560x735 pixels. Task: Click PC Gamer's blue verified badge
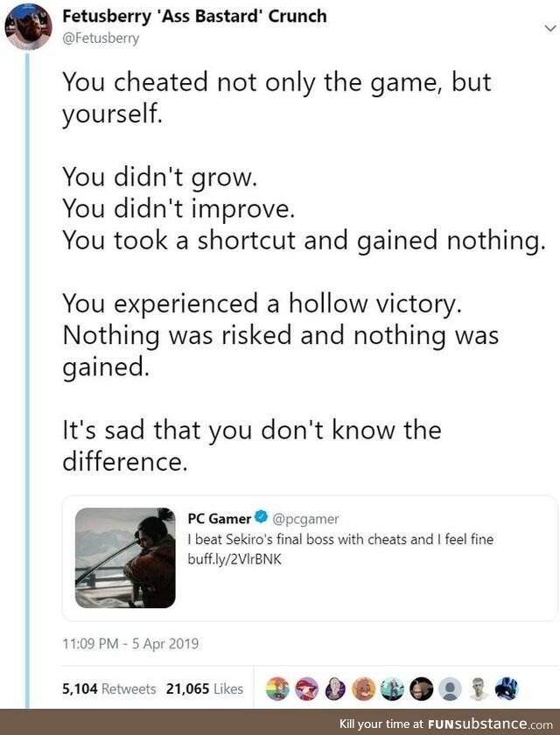click(261, 519)
